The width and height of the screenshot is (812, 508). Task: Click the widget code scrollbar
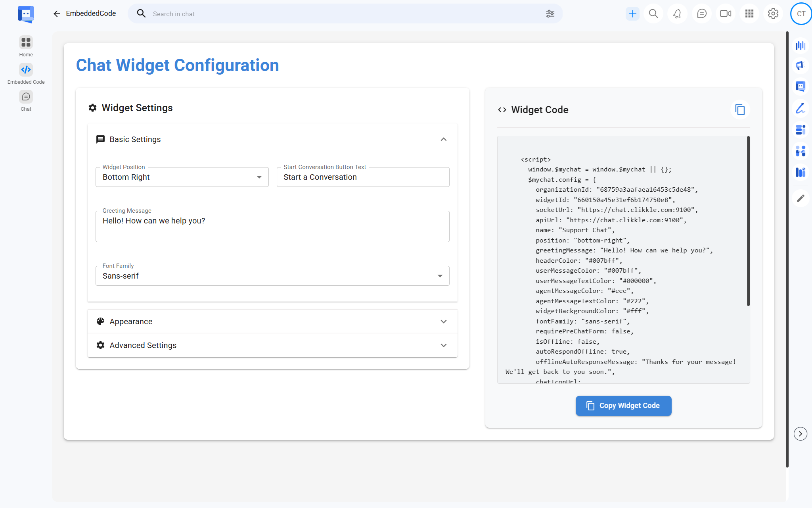pyautogui.click(x=748, y=221)
